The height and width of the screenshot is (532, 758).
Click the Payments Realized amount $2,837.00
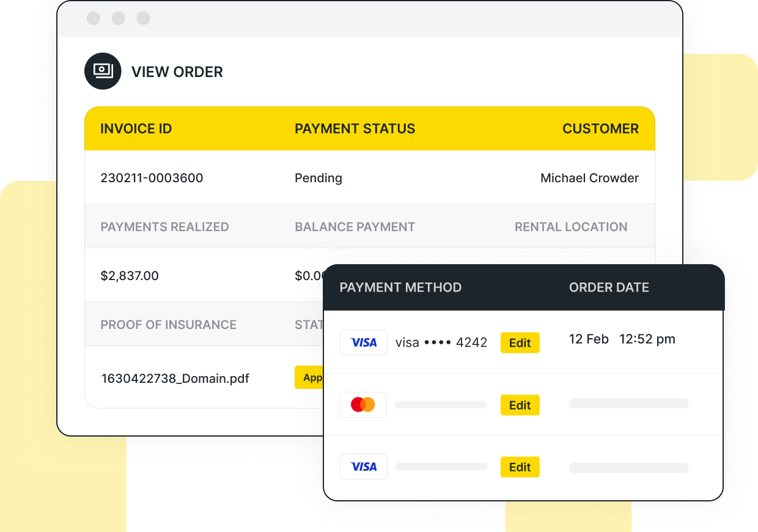pos(130,275)
